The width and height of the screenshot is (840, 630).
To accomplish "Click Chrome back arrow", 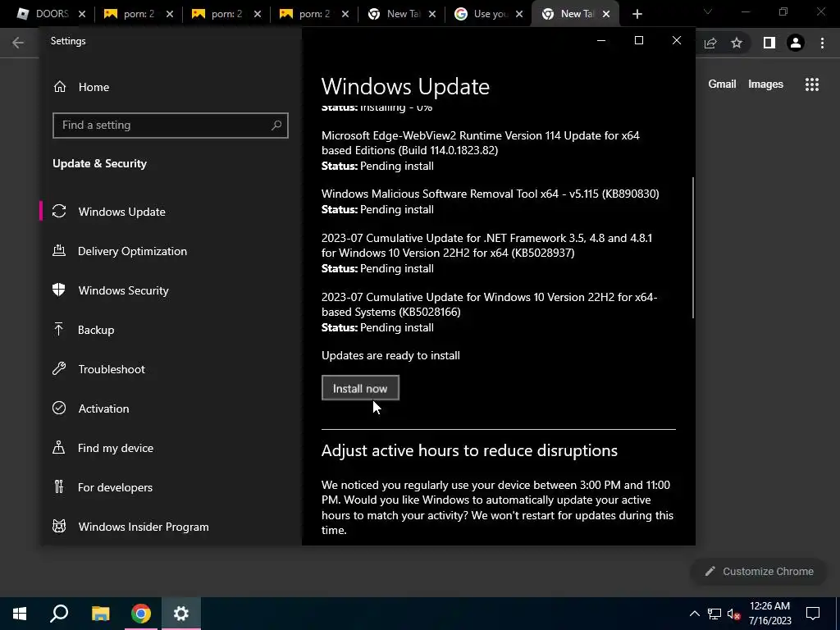I will point(18,43).
